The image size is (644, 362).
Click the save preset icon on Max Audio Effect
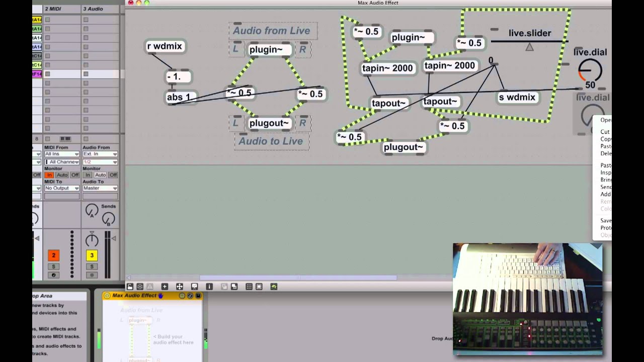click(198, 296)
